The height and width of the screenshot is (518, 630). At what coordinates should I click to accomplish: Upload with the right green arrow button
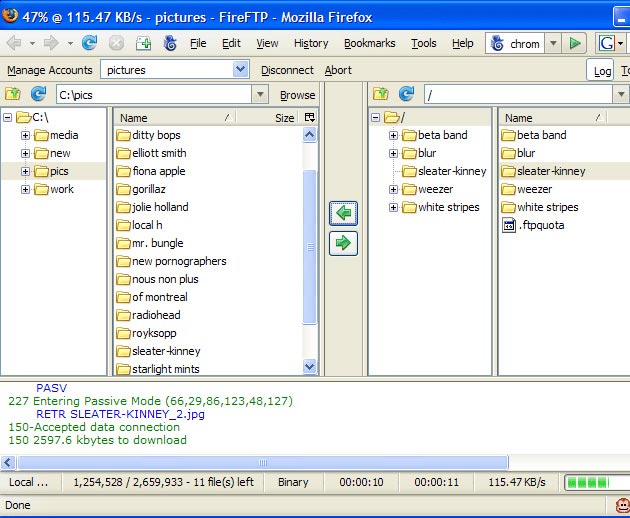[343, 243]
